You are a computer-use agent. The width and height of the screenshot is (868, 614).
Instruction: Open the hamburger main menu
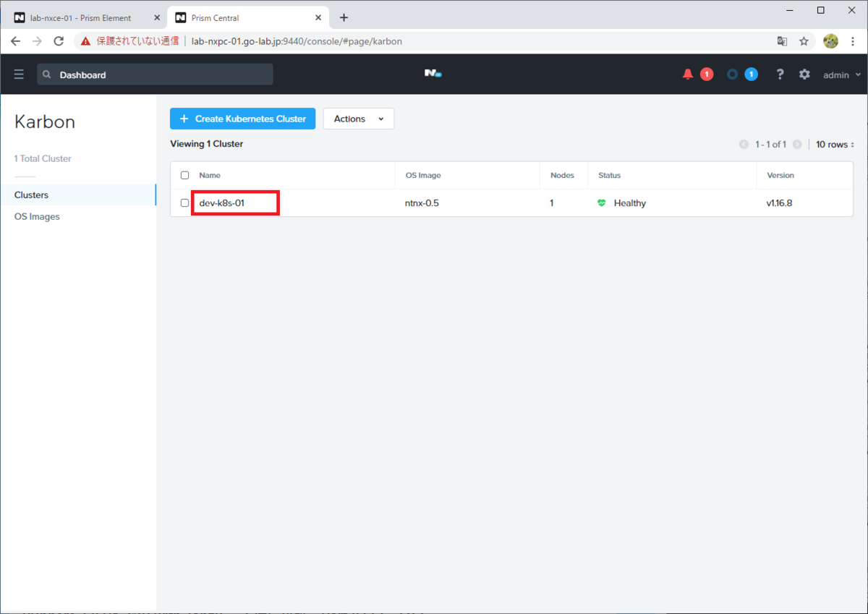pos(19,74)
